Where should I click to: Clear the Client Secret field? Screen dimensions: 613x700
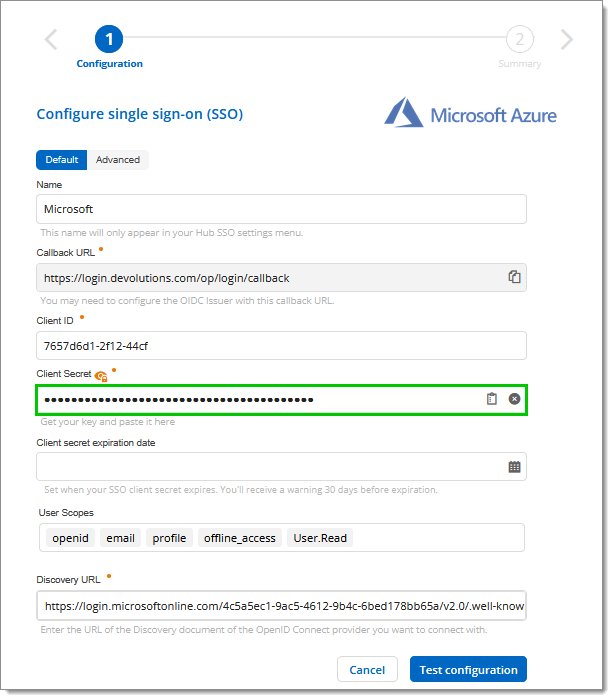tap(514, 399)
